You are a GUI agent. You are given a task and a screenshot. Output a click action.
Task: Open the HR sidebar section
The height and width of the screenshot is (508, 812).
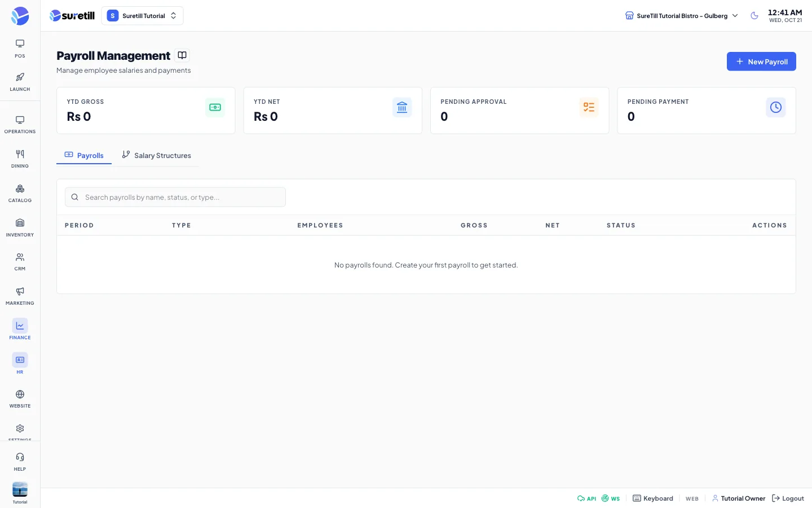[20, 365]
